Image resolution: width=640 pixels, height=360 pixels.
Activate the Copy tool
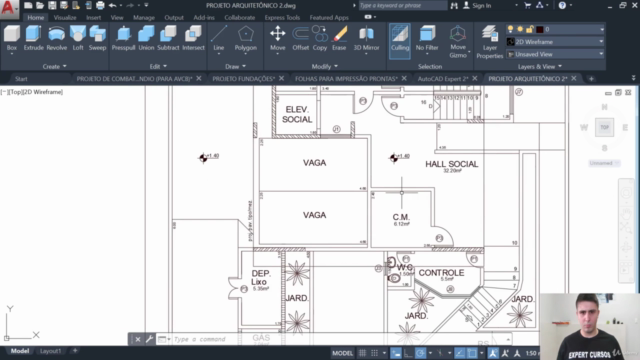320,39
